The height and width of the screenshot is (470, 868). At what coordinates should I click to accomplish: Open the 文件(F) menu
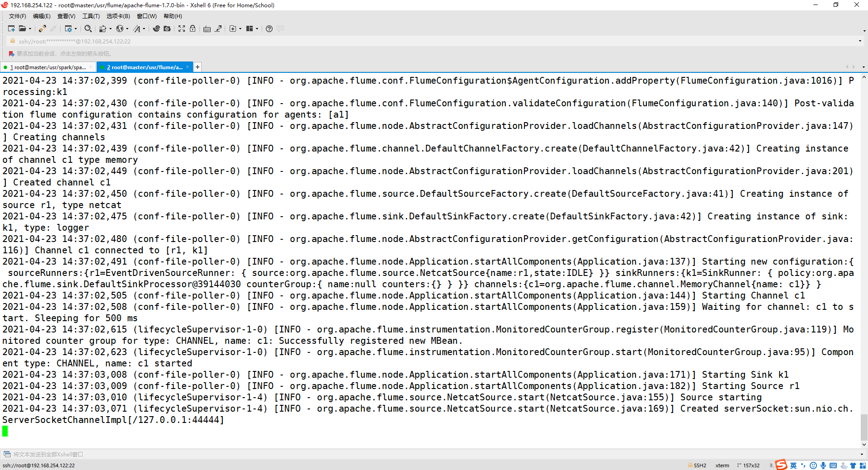pyautogui.click(x=18, y=16)
